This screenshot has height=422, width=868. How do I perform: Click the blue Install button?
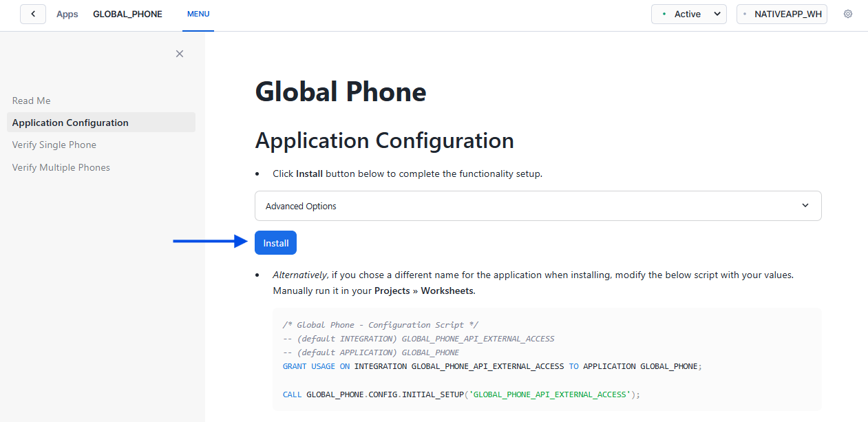tap(275, 243)
